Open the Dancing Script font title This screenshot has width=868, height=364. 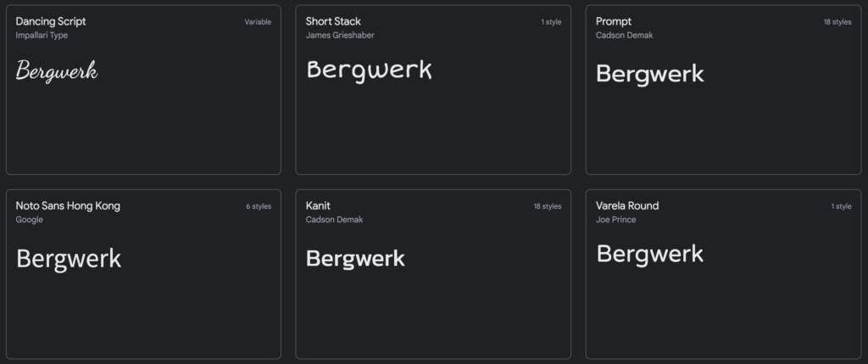pos(51,21)
